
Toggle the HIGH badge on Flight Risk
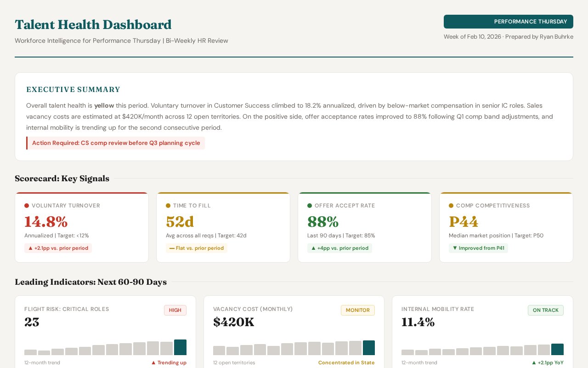[175, 310]
